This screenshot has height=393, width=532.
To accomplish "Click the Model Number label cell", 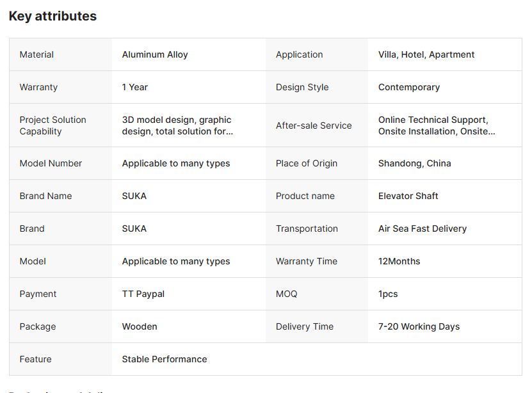I will click(51, 163).
